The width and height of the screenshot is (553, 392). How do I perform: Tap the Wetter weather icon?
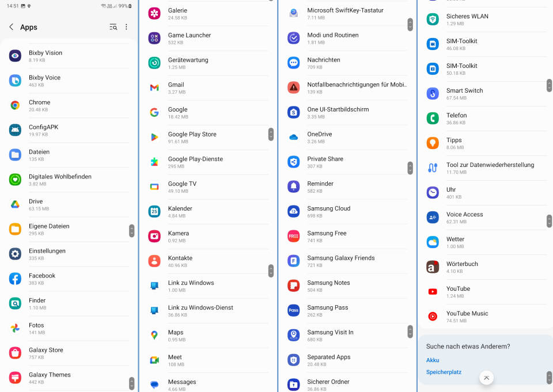(x=433, y=242)
